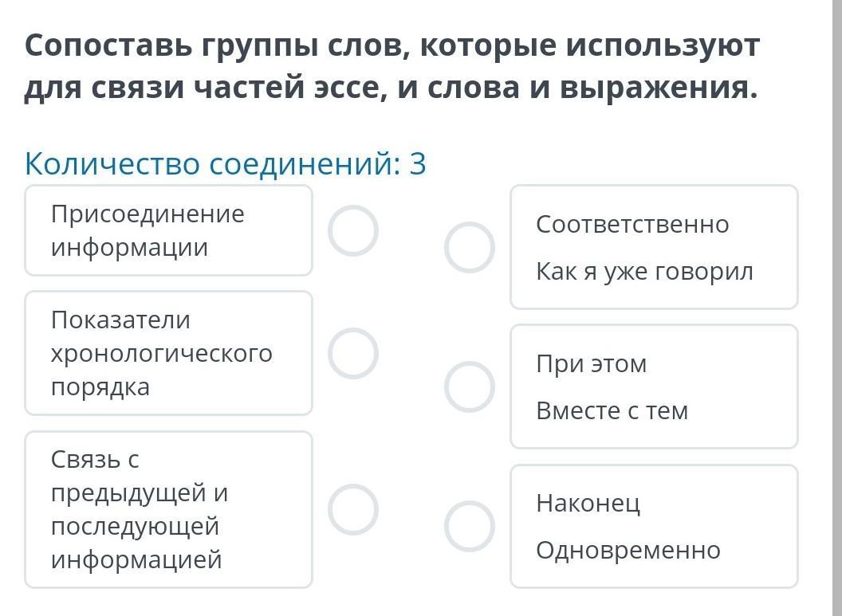Click the circle beside the "При этом" card
Image resolution: width=842 pixels, height=616 pixels.
coord(470,386)
